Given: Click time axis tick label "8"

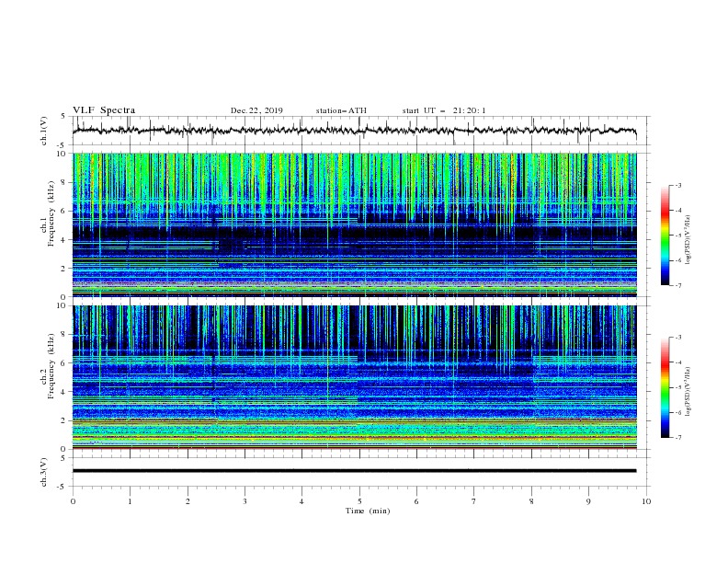Looking at the screenshot, I should click(531, 501).
